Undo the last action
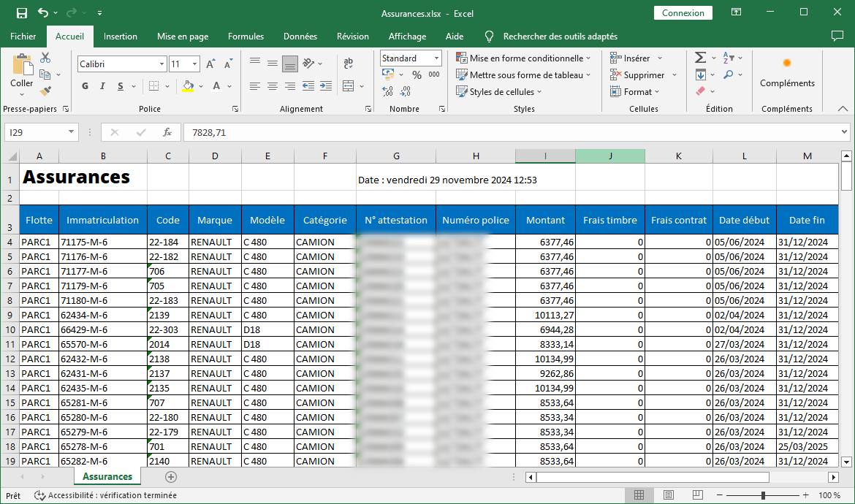855x504 pixels. 43,12
